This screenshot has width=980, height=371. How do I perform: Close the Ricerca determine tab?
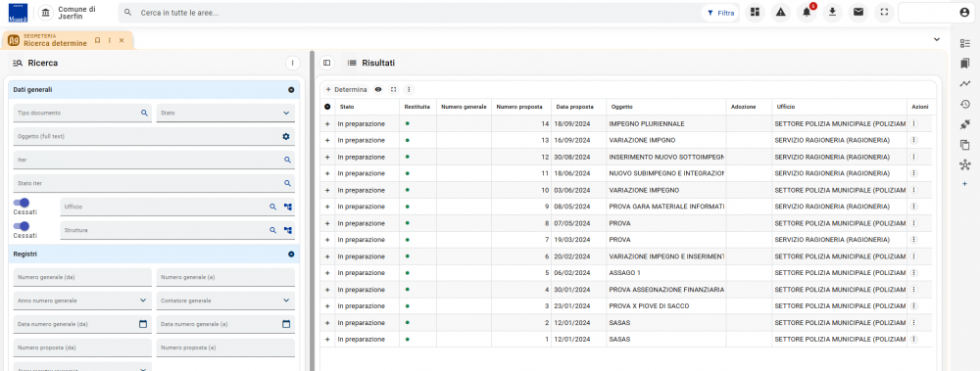[122, 40]
